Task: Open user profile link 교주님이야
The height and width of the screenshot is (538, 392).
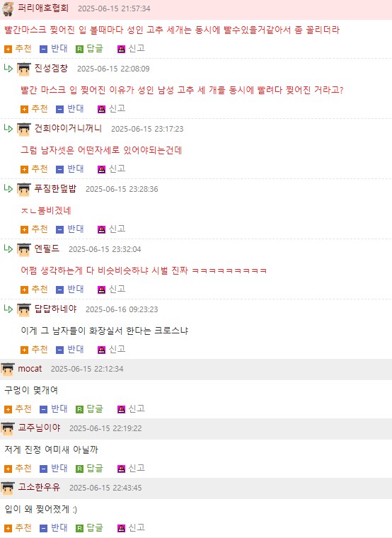Action: click(39, 428)
